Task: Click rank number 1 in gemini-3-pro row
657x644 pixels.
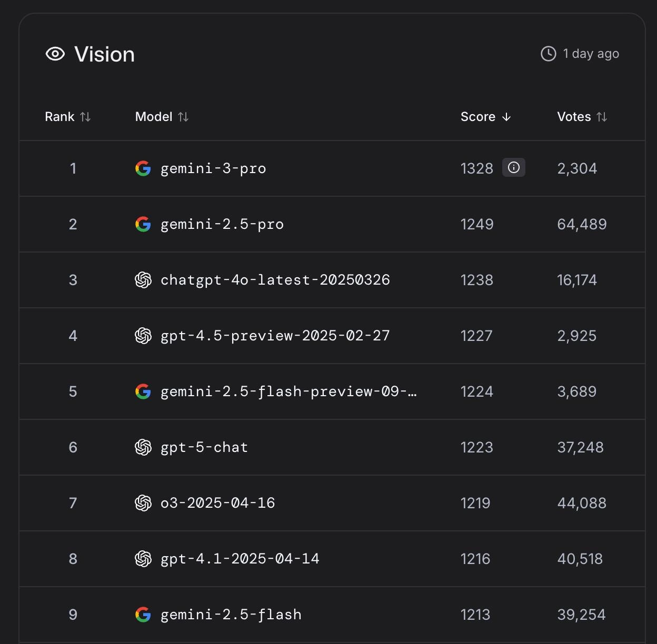Action: pos(73,168)
